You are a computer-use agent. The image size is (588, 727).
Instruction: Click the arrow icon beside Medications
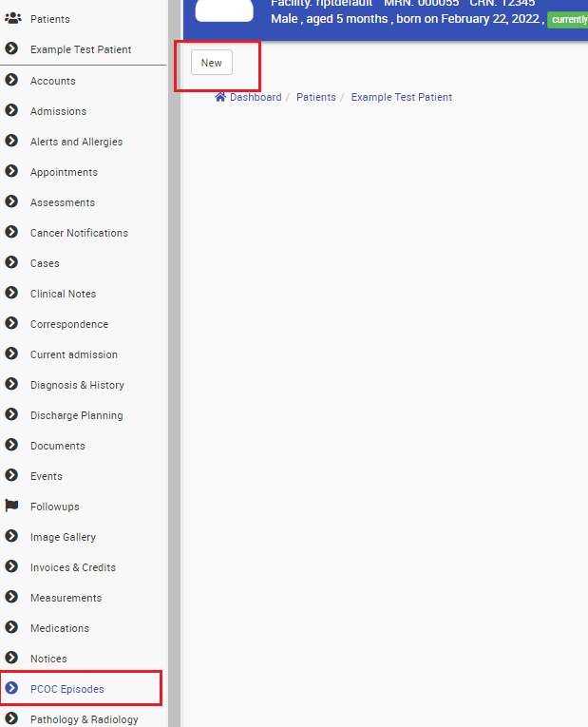[x=11, y=627]
